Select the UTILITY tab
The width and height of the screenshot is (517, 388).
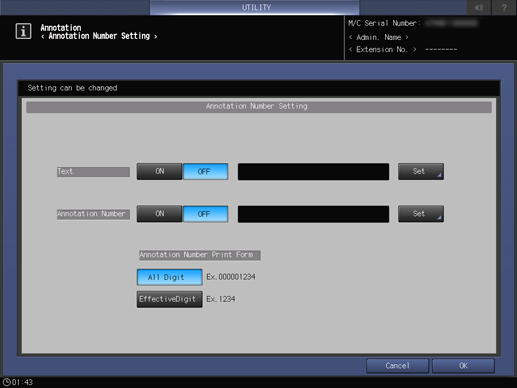255,7
